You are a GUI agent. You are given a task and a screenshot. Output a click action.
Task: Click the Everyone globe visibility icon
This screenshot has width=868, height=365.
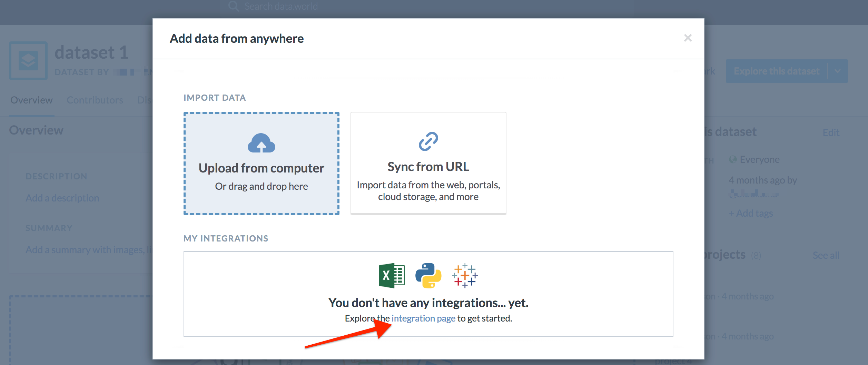[733, 159]
